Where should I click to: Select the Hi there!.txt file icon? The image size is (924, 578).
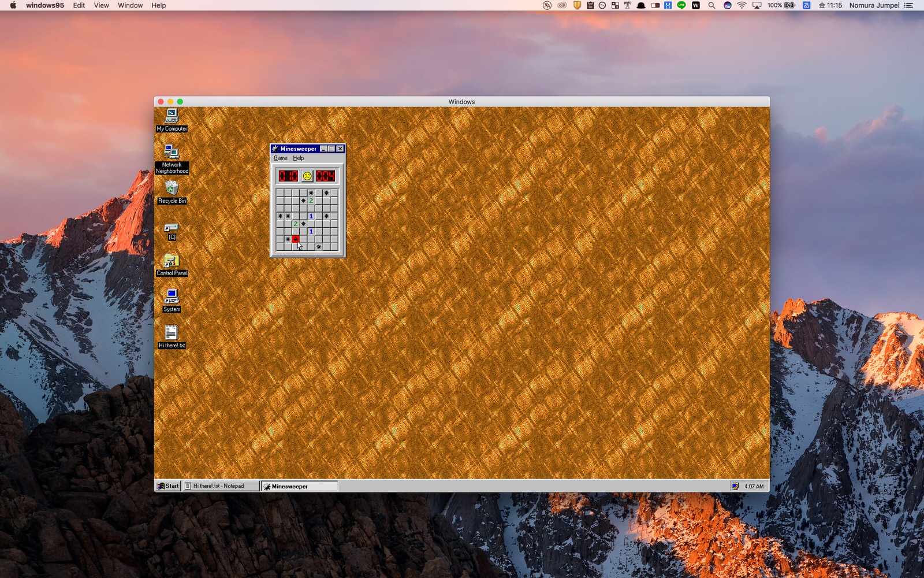[x=172, y=337]
